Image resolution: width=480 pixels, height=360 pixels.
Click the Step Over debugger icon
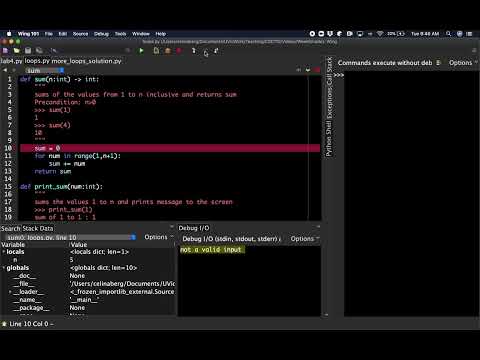pos(205,51)
